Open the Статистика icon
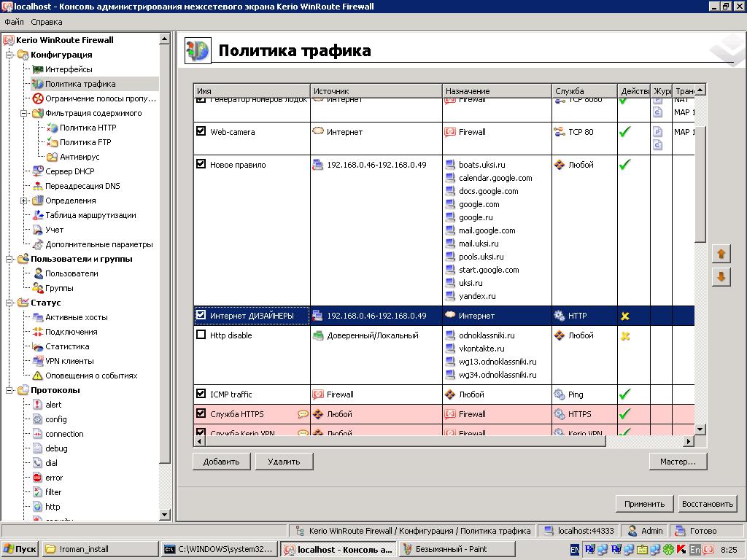Viewport: 747px width, 560px height. point(38,346)
